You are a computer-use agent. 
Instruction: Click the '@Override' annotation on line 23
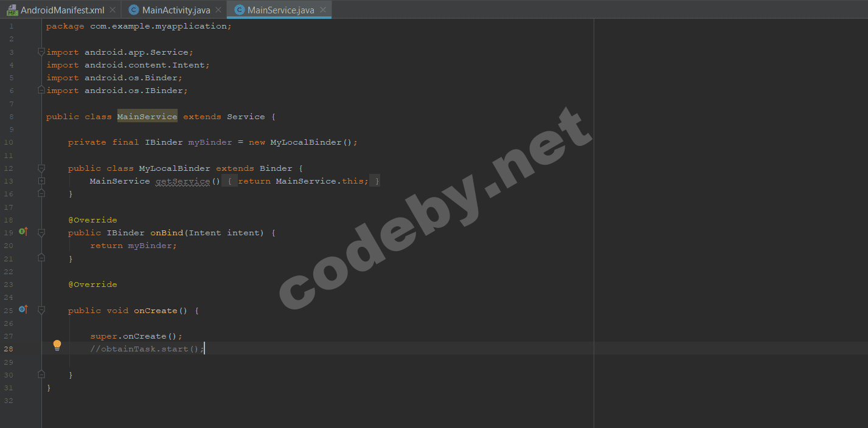pos(92,285)
